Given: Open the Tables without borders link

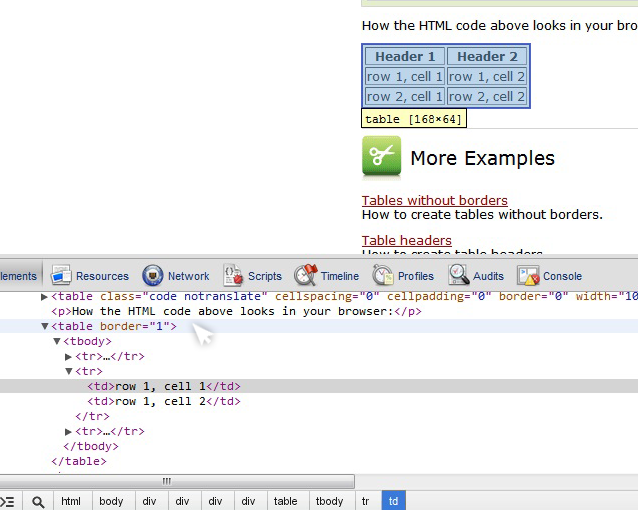Looking at the screenshot, I should (435, 200).
